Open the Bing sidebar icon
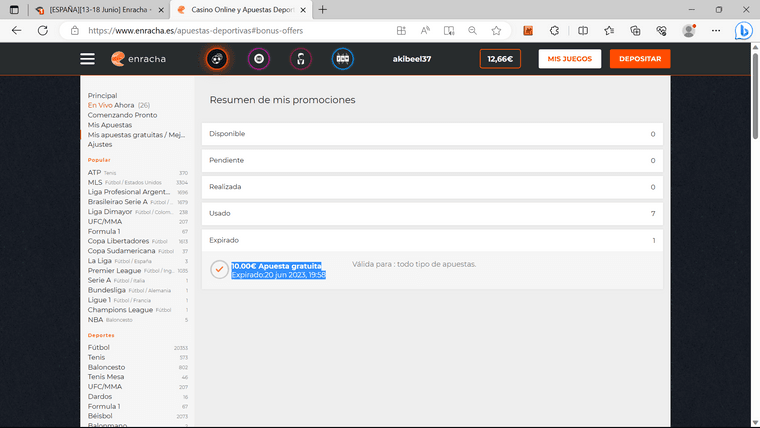Viewport: 760px width, 428px height. [743, 31]
